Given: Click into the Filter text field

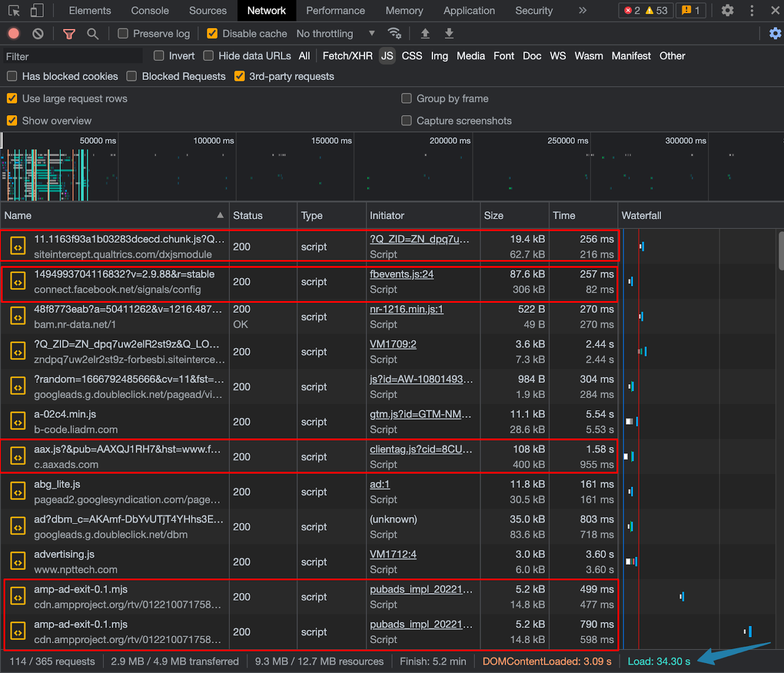Looking at the screenshot, I should (73, 56).
